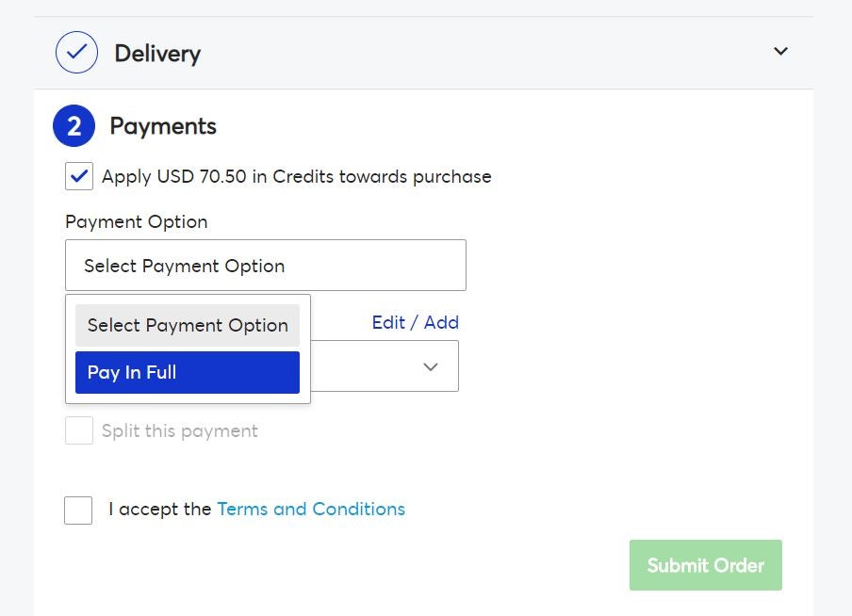This screenshot has height=616, width=852.
Task: Click the Payment Option label
Action: (137, 221)
